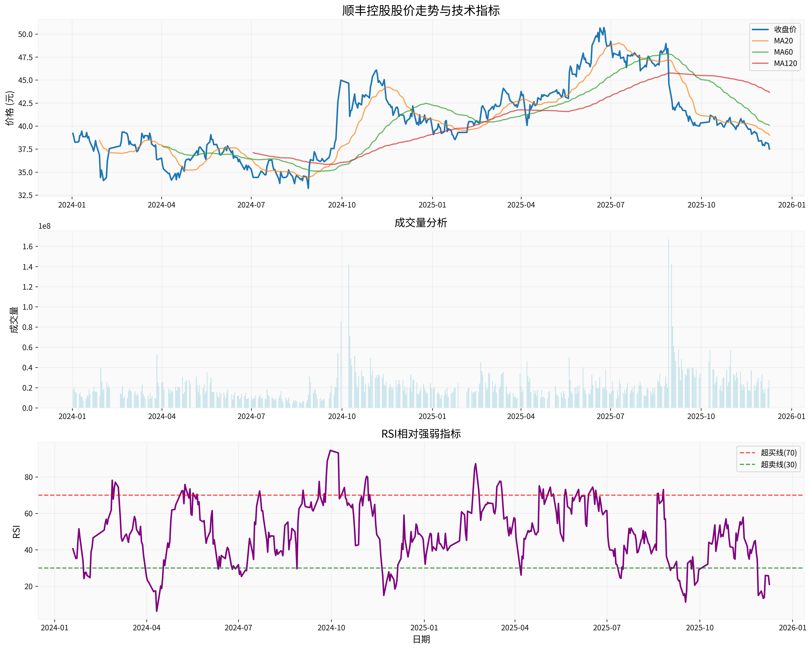Click the orange MA20 legend line swatch
Viewport: 812px width, 650px height.
(760, 41)
